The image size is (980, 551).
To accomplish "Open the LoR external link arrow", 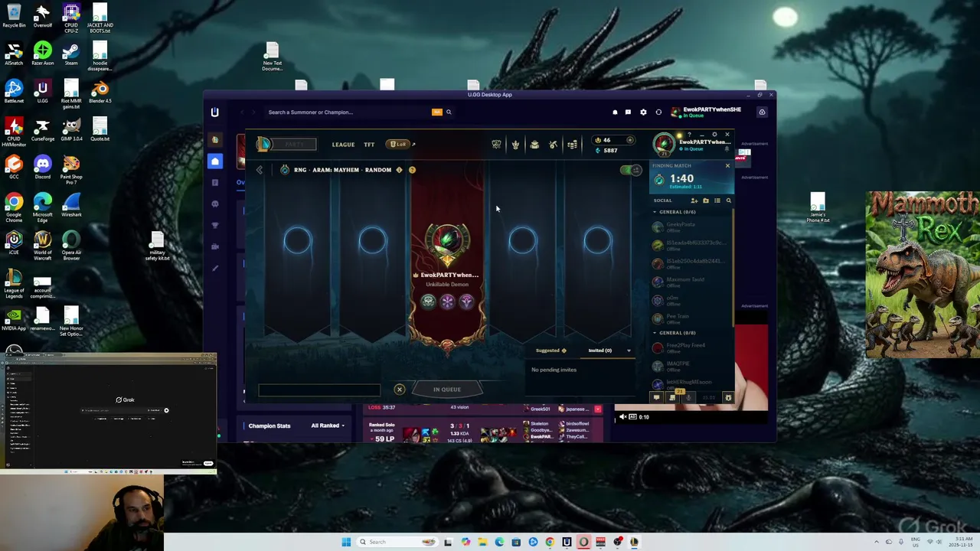I will coord(413,144).
